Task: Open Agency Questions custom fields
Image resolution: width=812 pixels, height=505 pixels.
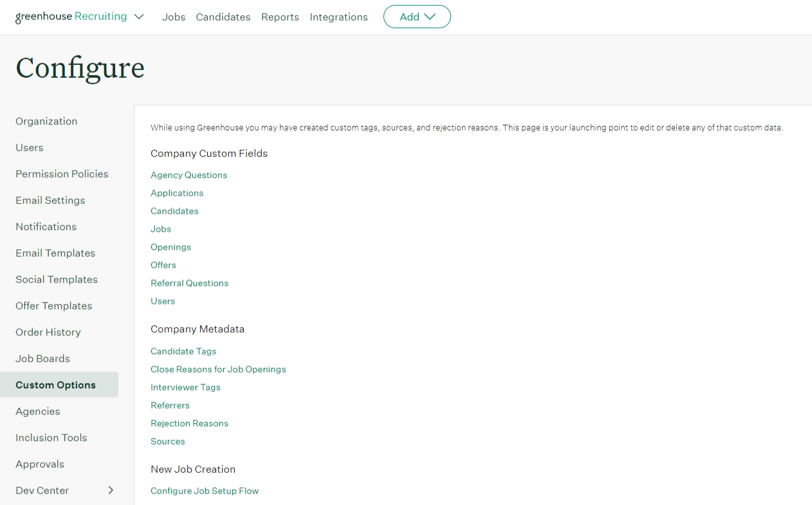Action: [x=189, y=175]
